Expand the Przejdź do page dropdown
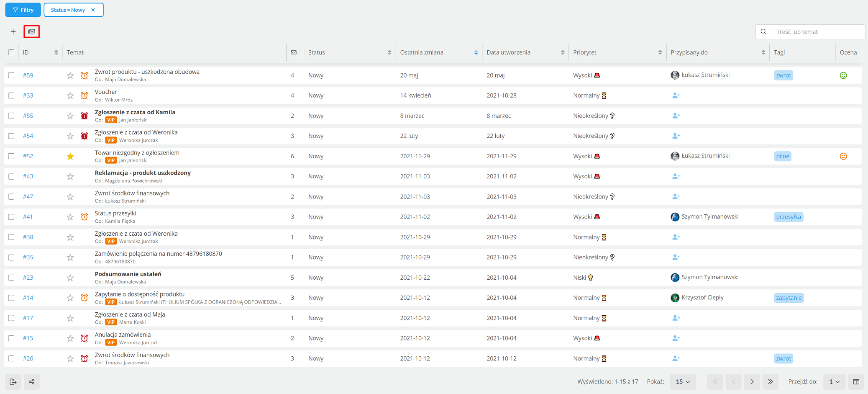The width and height of the screenshot is (868, 394). pos(834,381)
